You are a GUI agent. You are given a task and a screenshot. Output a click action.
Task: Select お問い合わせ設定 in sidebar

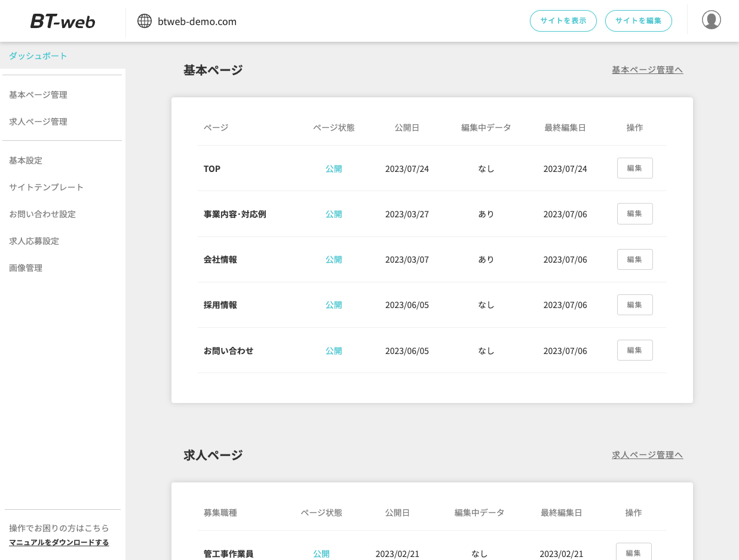tap(42, 214)
